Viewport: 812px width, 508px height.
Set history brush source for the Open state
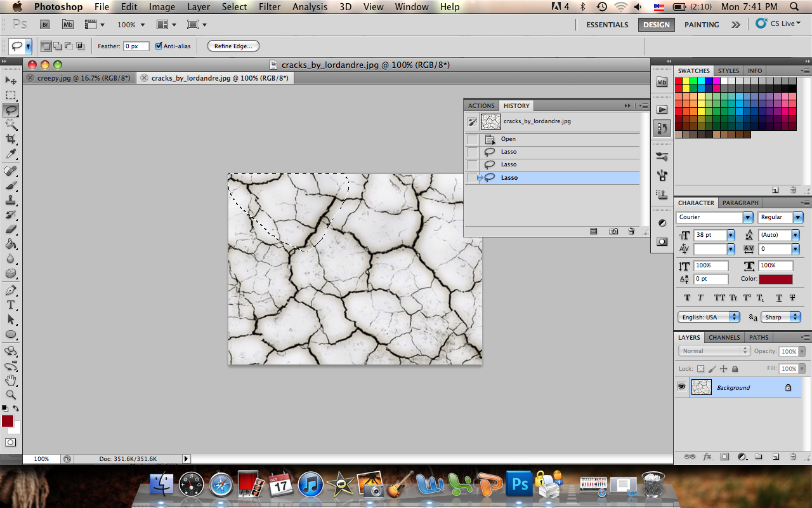(472, 139)
